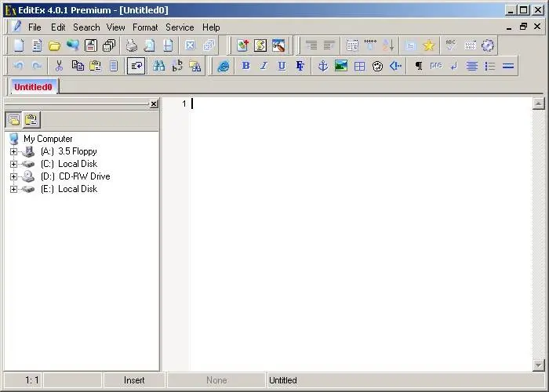Click the open-document text page icon
Screen dimensions: 549x392
coord(37,45)
